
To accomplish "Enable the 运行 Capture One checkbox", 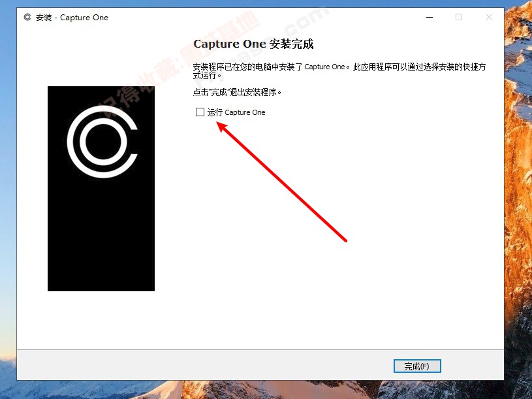I will click(200, 112).
